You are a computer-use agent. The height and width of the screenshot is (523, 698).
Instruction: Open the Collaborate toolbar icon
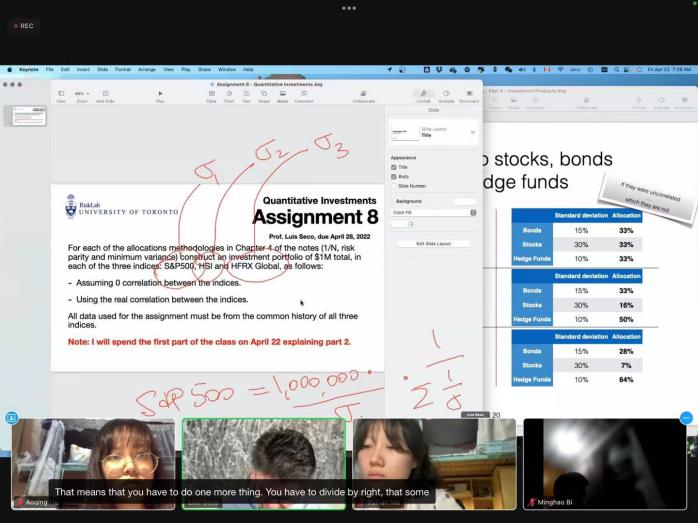364,95
